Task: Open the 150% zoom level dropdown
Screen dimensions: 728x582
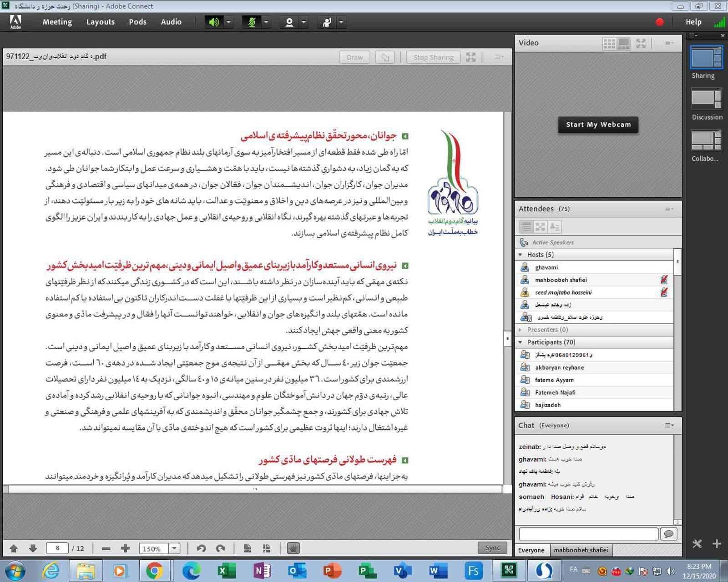Action: [174, 548]
